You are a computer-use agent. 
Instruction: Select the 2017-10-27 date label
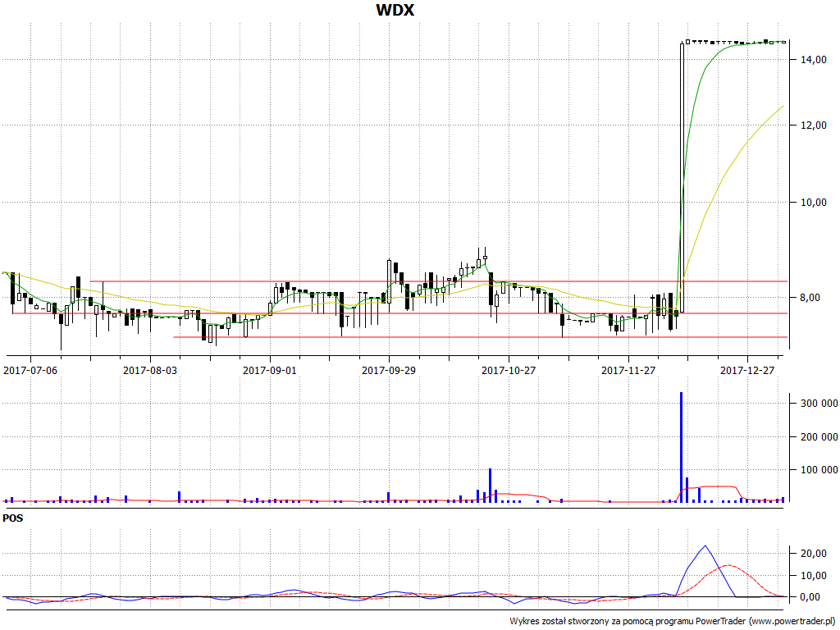(509, 370)
